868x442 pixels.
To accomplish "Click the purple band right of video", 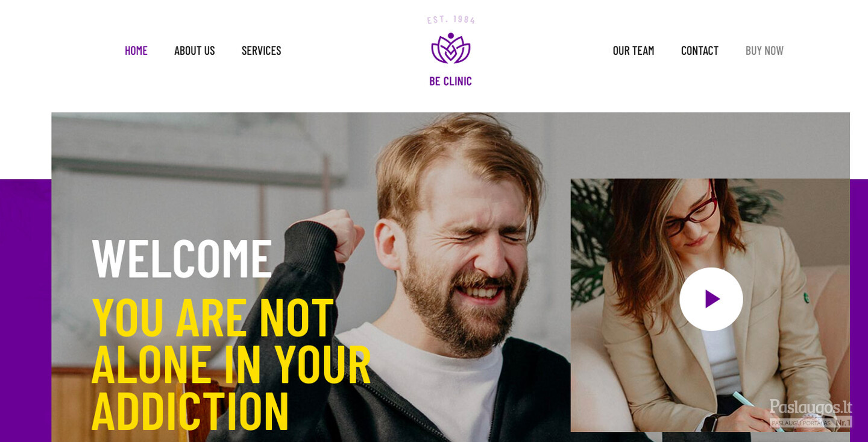I will [859, 311].
